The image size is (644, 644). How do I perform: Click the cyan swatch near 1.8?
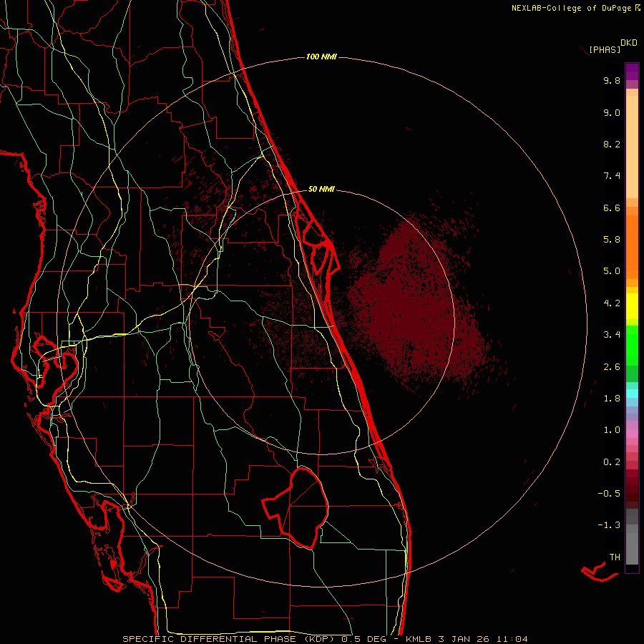pyautogui.click(x=632, y=394)
